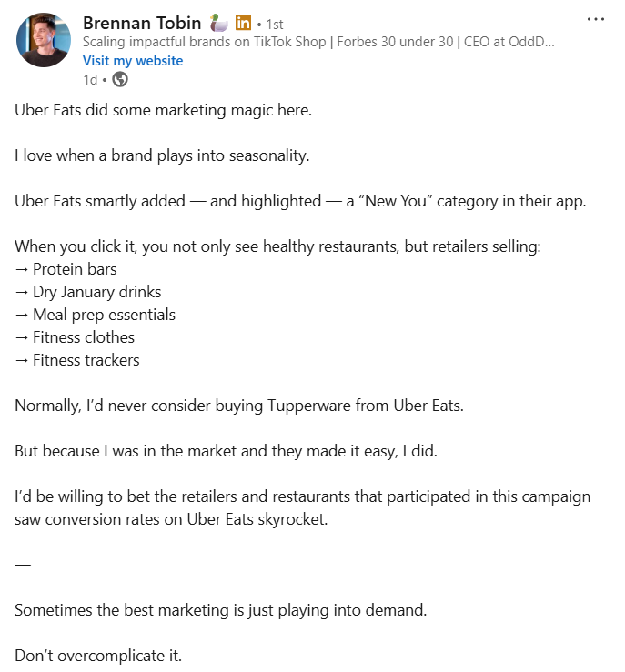
Task: Click the '1st' connection degree label
Action: [274, 23]
